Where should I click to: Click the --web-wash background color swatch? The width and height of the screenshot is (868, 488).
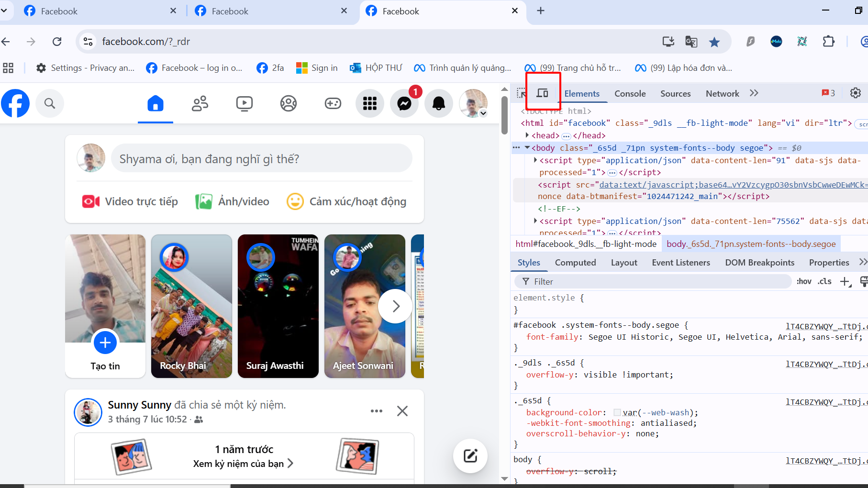[x=617, y=412]
